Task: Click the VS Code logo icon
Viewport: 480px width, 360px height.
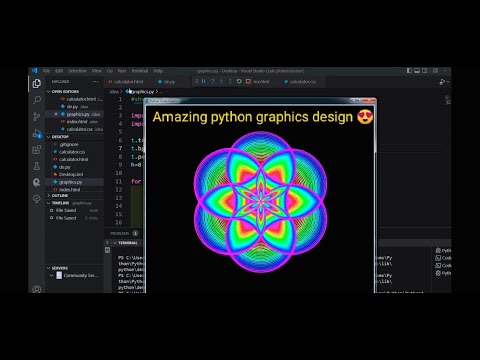Action: tap(34, 71)
